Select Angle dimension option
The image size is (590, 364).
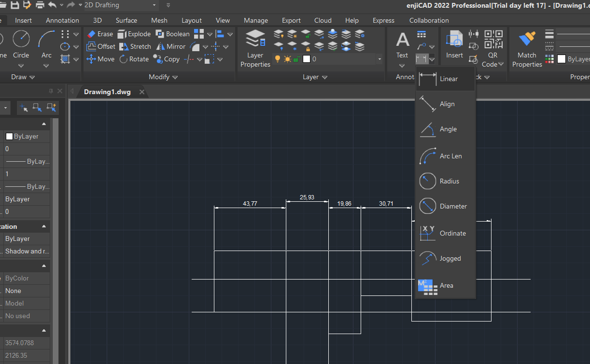point(446,129)
